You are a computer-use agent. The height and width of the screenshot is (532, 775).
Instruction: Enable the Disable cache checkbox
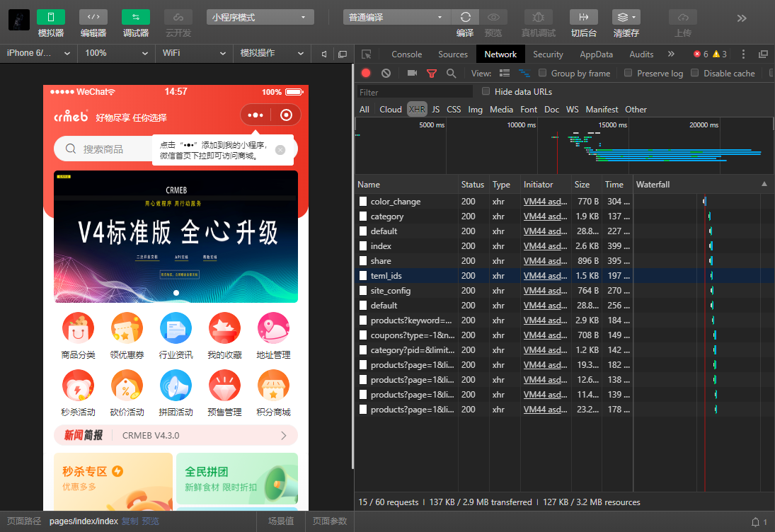695,73
